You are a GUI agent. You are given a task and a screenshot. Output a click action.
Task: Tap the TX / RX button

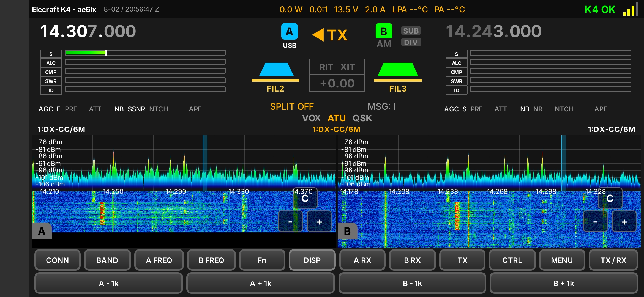pos(613,260)
